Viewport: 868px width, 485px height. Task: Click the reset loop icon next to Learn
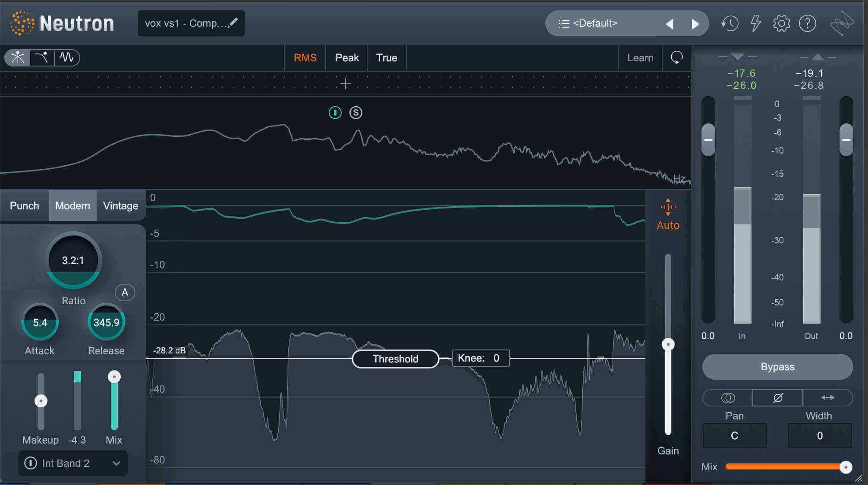tap(676, 57)
